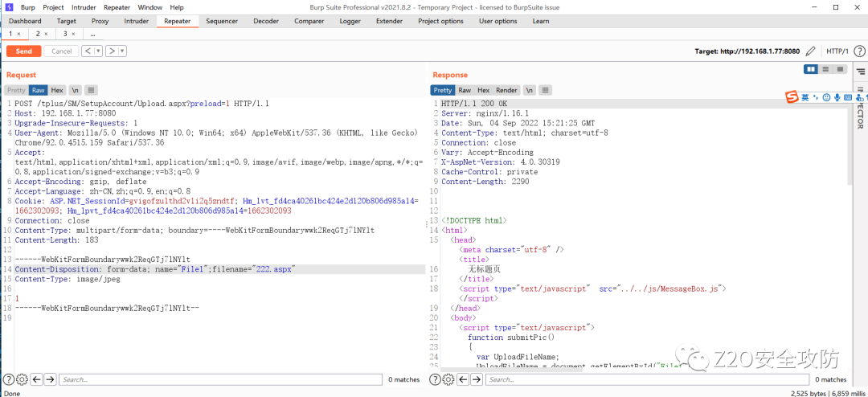The height and width of the screenshot is (397, 868).
Task: Open the back-history dropdown arrow
Action: 99,51
